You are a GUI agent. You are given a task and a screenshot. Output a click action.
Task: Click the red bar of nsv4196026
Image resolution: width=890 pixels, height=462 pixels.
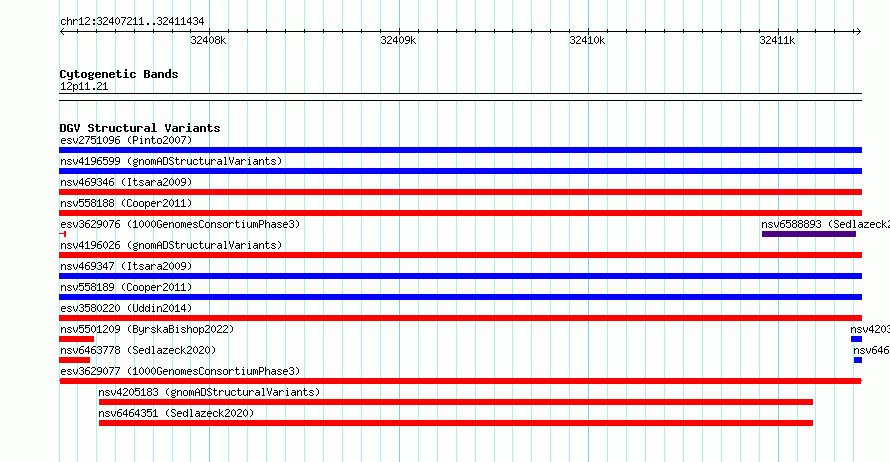(x=460, y=255)
